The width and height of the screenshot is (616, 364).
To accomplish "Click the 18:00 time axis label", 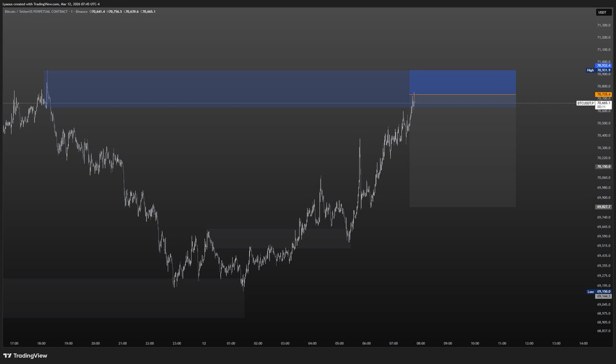I will pos(42,343).
